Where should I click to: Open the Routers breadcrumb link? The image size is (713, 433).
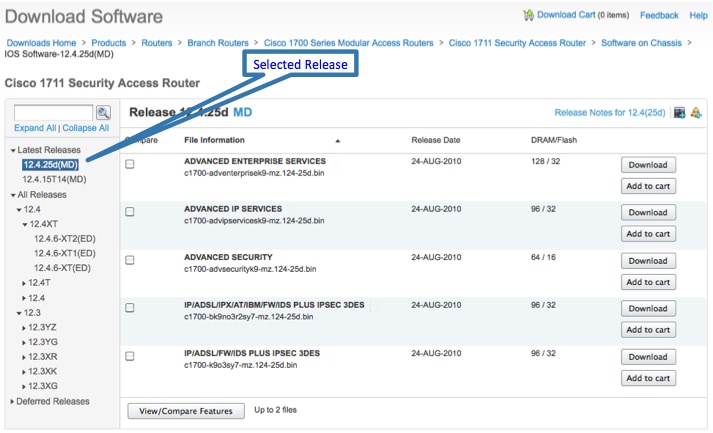157,43
